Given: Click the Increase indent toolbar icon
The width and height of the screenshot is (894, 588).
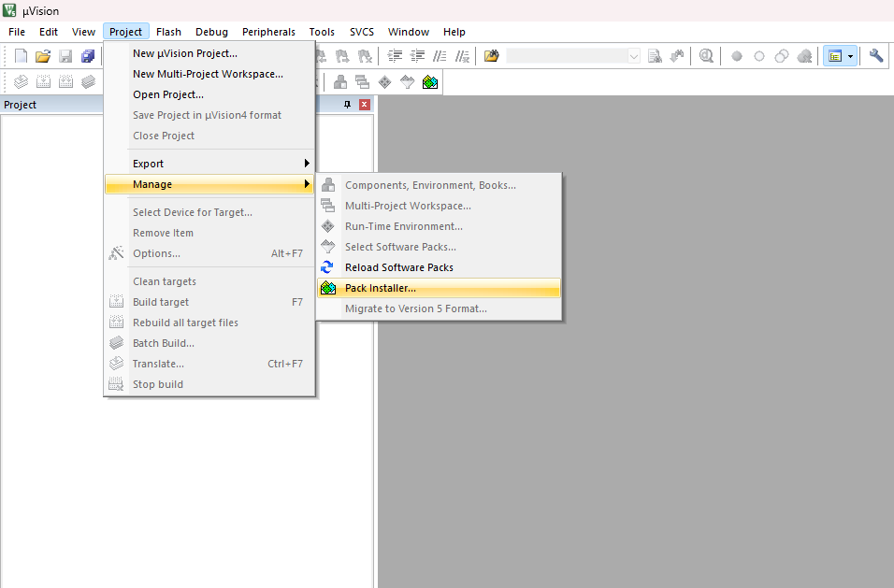Looking at the screenshot, I should click(396, 56).
